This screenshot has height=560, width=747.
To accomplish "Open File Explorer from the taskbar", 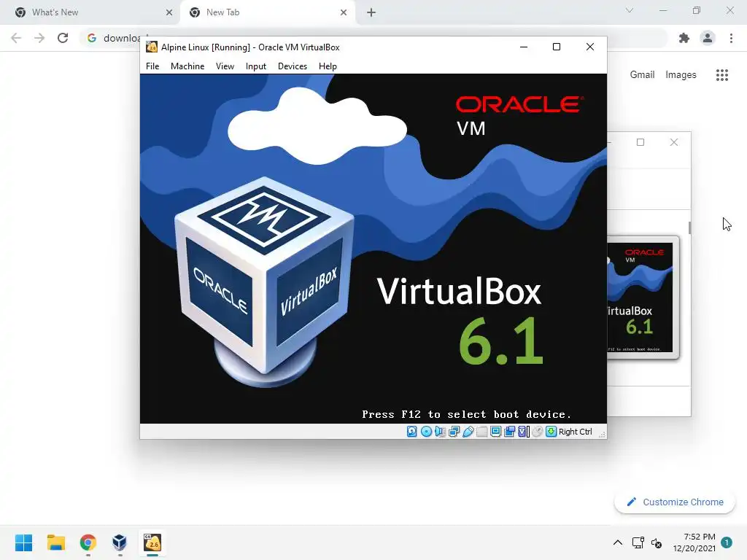I will click(x=56, y=542).
